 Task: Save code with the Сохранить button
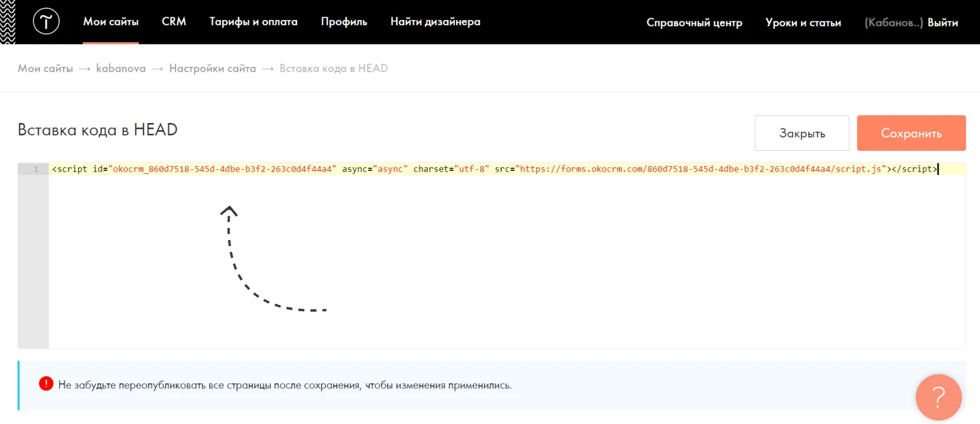pyautogui.click(x=911, y=133)
